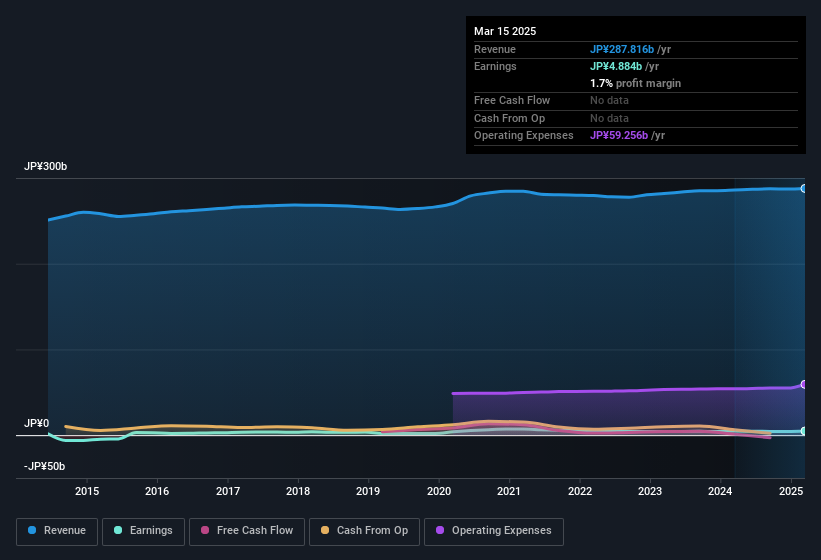Click the Revenue label in tooltip

point(495,49)
